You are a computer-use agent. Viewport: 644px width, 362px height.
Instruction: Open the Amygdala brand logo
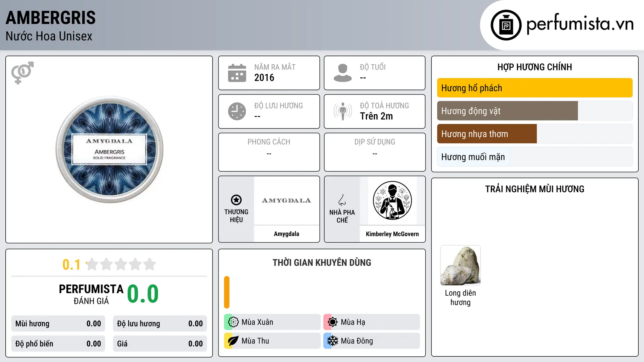click(x=286, y=200)
